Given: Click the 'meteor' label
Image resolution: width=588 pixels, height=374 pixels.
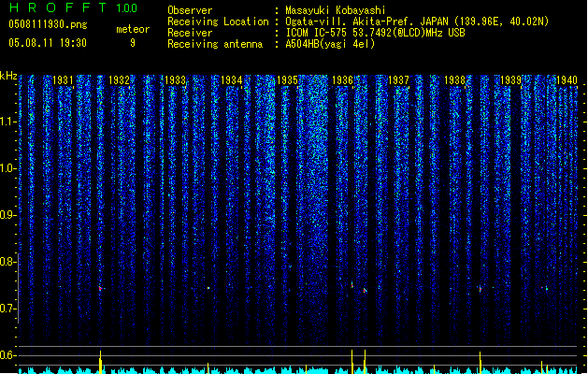Looking at the screenshot, I should pos(133,29).
